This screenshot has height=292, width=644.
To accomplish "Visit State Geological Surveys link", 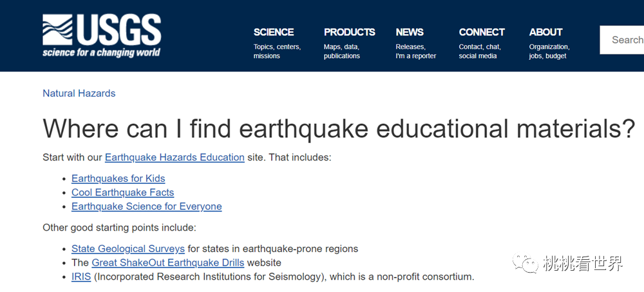I will [x=128, y=249].
